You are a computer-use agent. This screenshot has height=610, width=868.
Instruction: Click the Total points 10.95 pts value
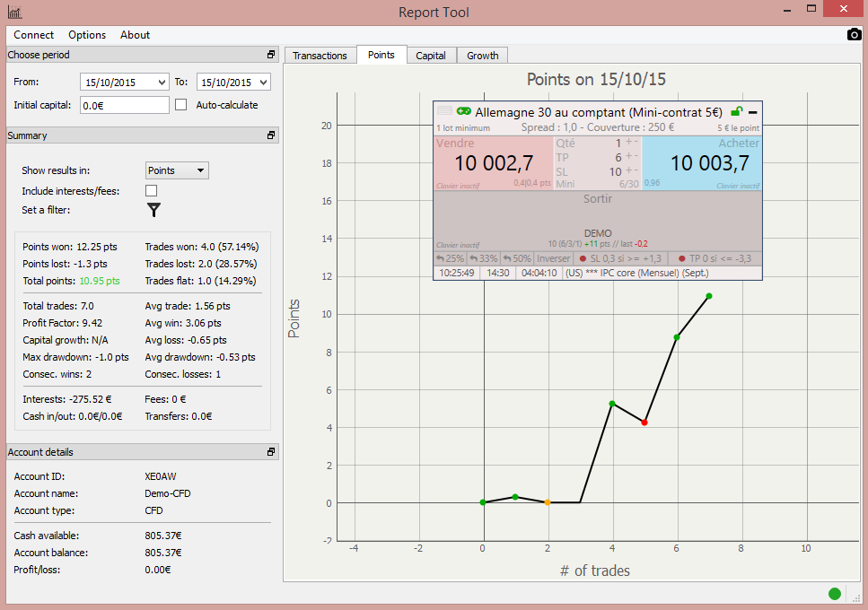pyautogui.click(x=100, y=281)
